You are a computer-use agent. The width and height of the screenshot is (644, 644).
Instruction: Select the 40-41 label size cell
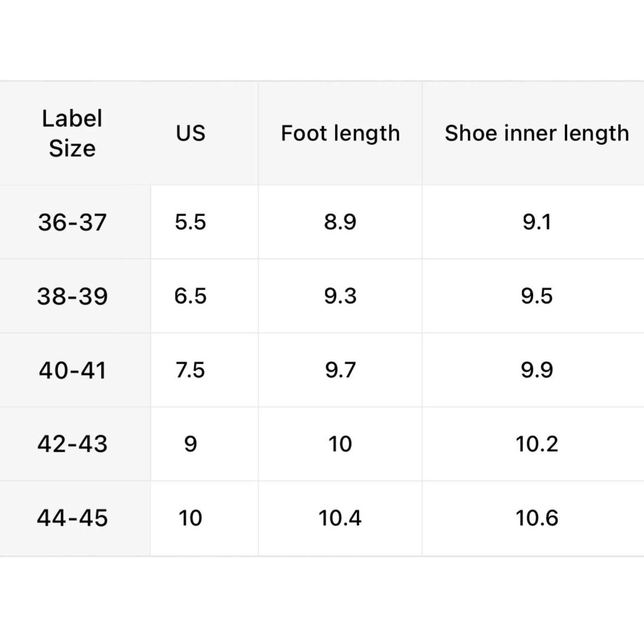(x=73, y=370)
